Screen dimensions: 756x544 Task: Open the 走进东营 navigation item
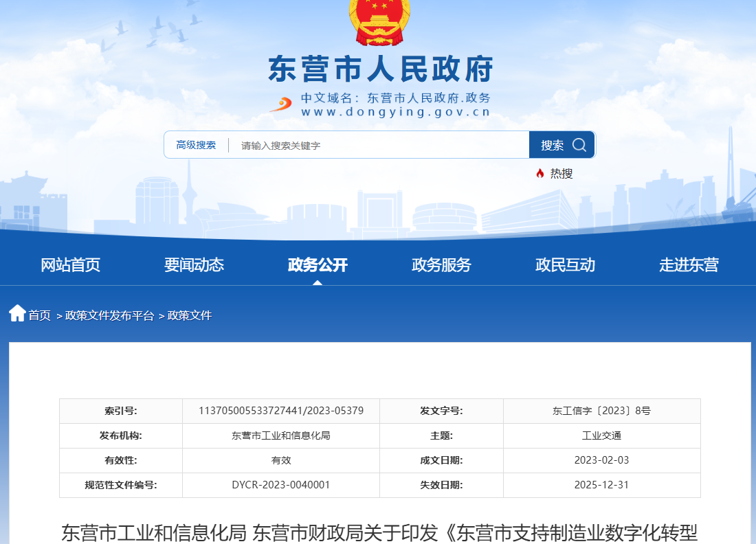point(688,265)
